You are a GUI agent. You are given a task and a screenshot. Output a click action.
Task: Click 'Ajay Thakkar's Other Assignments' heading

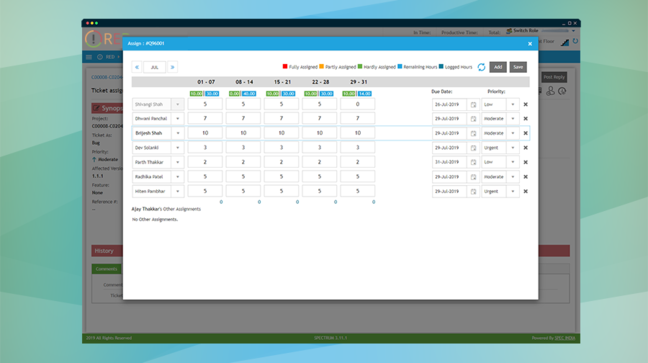point(166,209)
